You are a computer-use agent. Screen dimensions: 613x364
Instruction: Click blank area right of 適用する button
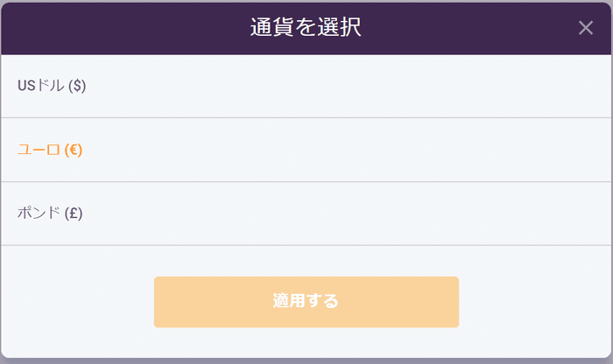[x=534, y=302]
